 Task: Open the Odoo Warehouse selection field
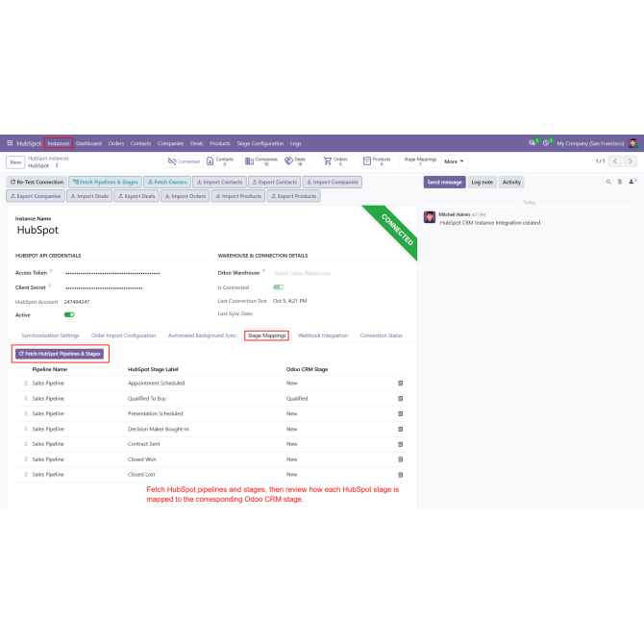pos(341,273)
